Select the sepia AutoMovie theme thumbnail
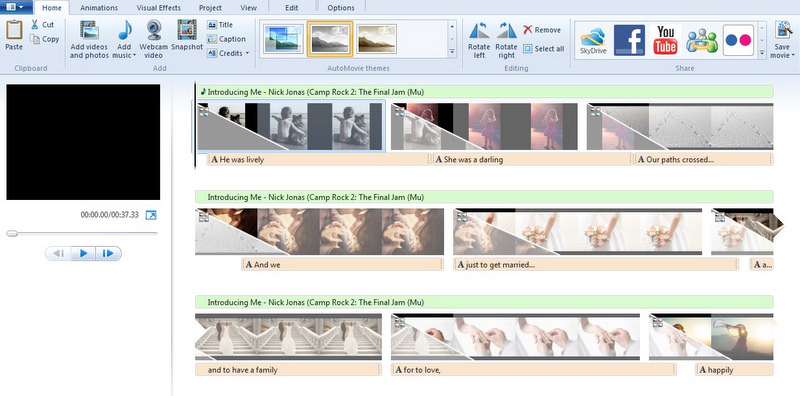 (x=376, y=39)
